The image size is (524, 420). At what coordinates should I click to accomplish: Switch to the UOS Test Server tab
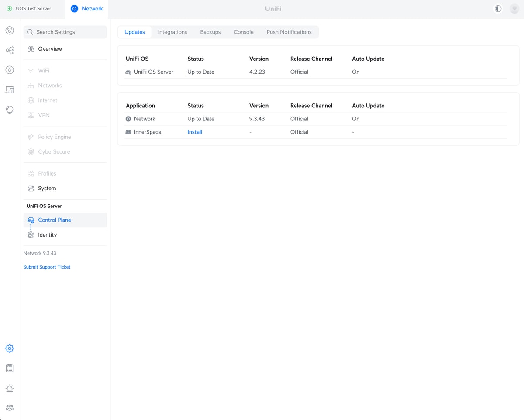(33, 9)
